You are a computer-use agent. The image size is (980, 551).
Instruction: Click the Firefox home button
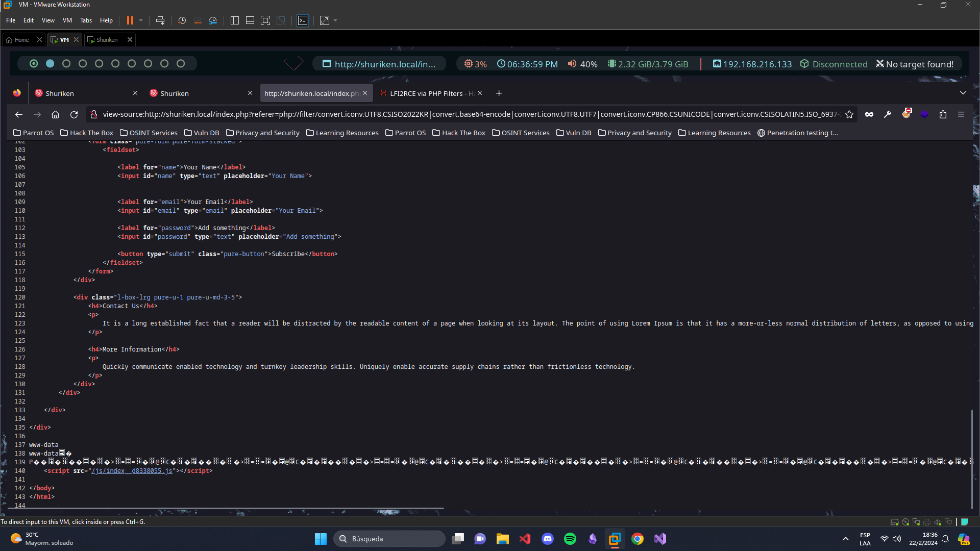tap(56, 114)
